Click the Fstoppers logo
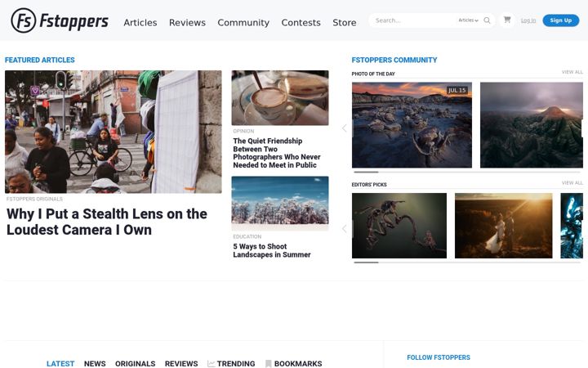 tap(60, 20)
